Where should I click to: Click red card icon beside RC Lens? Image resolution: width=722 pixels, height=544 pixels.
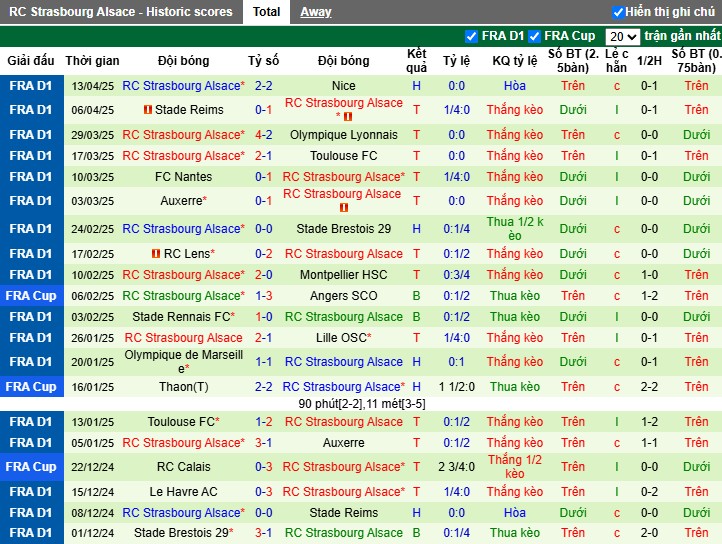point(156,254)
